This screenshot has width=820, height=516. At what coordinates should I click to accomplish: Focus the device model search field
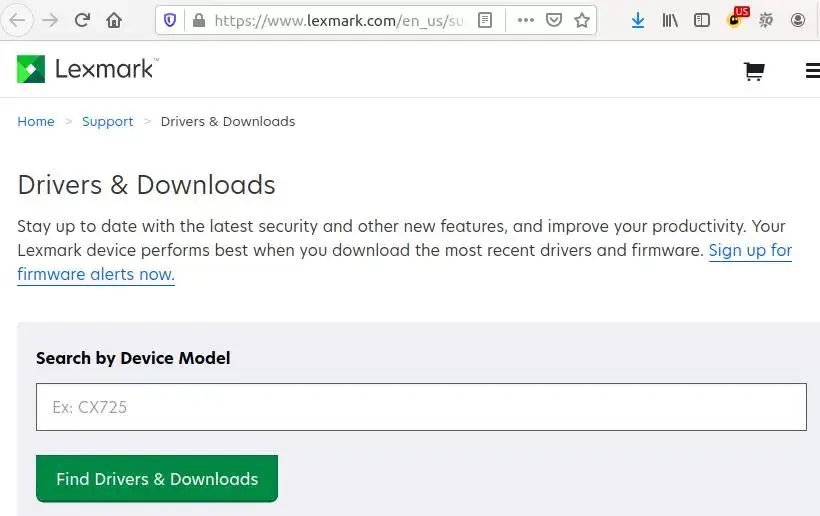pyautogui.click(x=421, y=407)
